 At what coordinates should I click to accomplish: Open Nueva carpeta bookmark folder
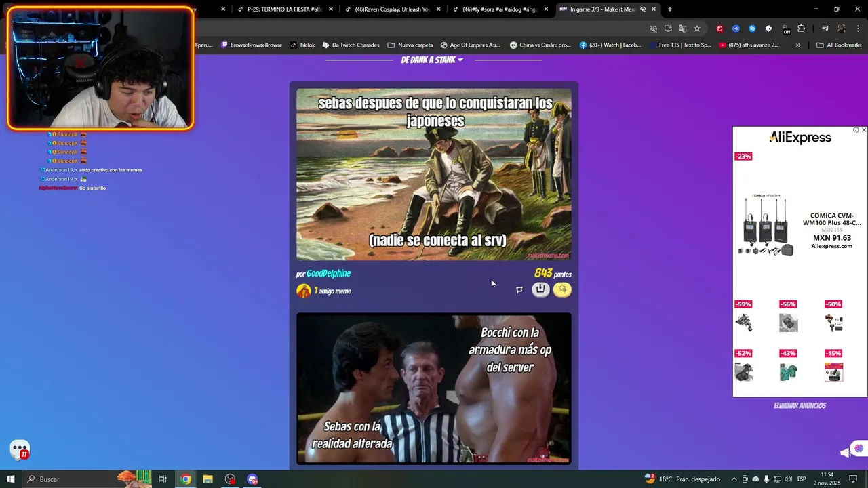[410, 45]
